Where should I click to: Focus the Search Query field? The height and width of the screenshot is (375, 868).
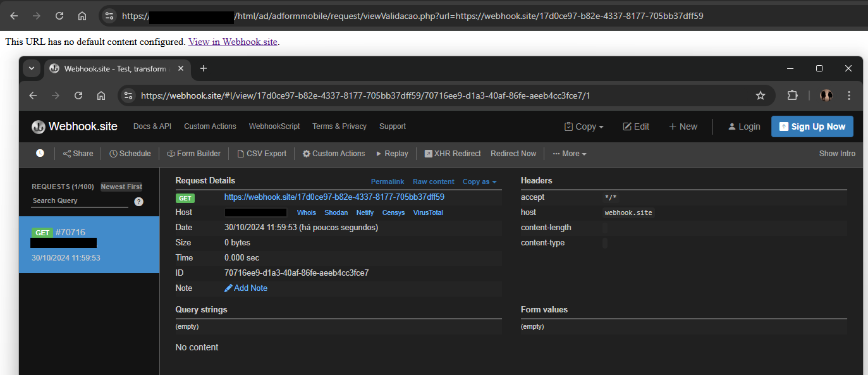[80, 200]
